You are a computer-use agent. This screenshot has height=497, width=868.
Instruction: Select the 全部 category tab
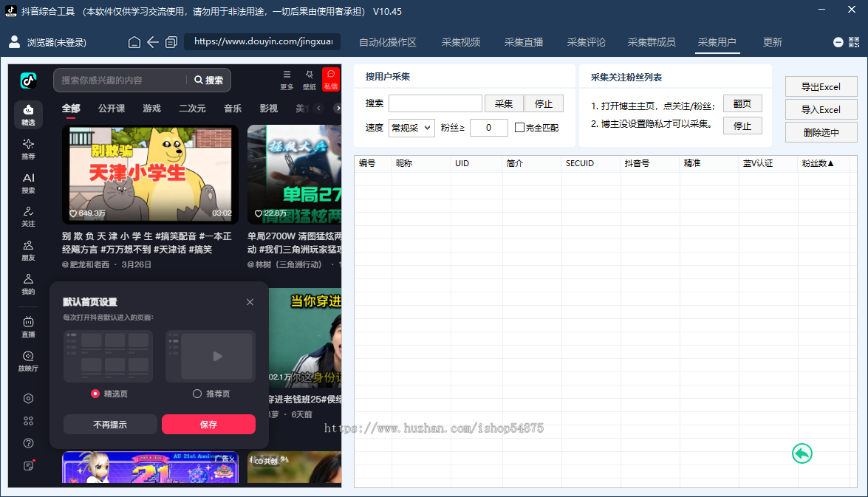[x=71, y=109]
